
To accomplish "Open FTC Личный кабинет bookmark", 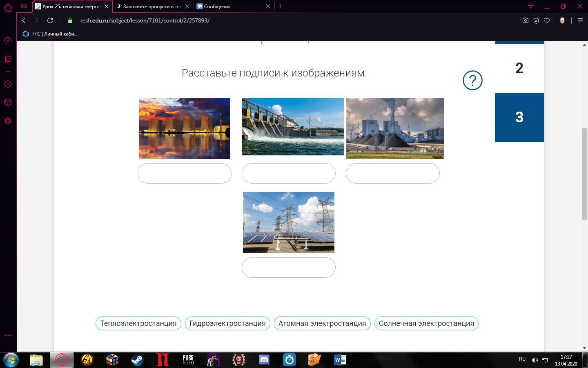I will click(x=50, y=34).
